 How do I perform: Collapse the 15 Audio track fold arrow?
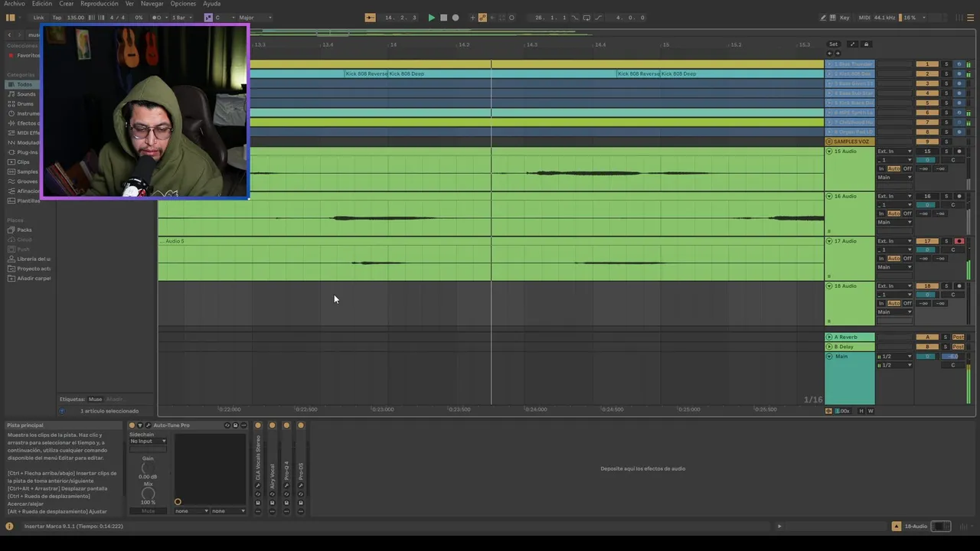coord(829,152)
